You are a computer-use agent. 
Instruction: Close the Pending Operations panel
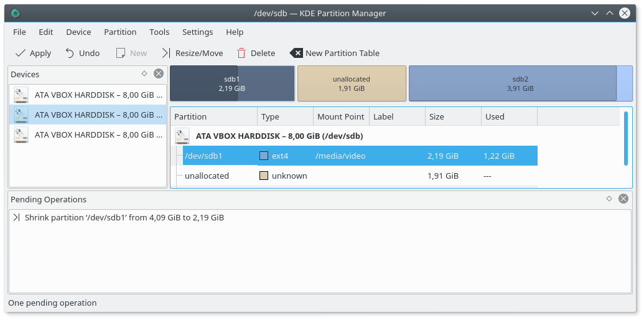click(623, 199)
